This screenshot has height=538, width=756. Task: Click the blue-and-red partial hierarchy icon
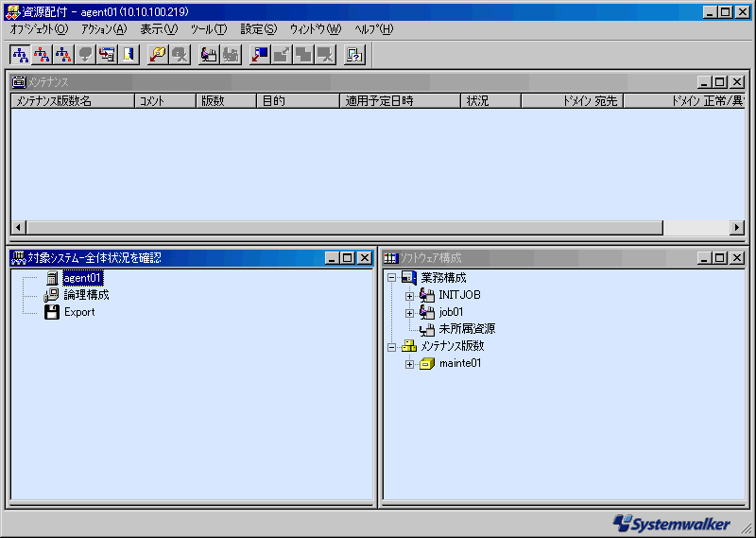coord(63,55)
